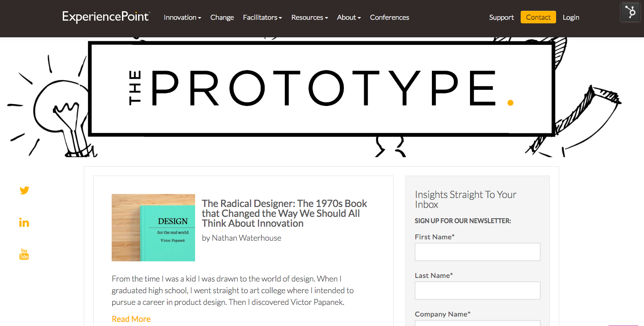
Task: Click the orange Contact button
Action: click(538, 17)
